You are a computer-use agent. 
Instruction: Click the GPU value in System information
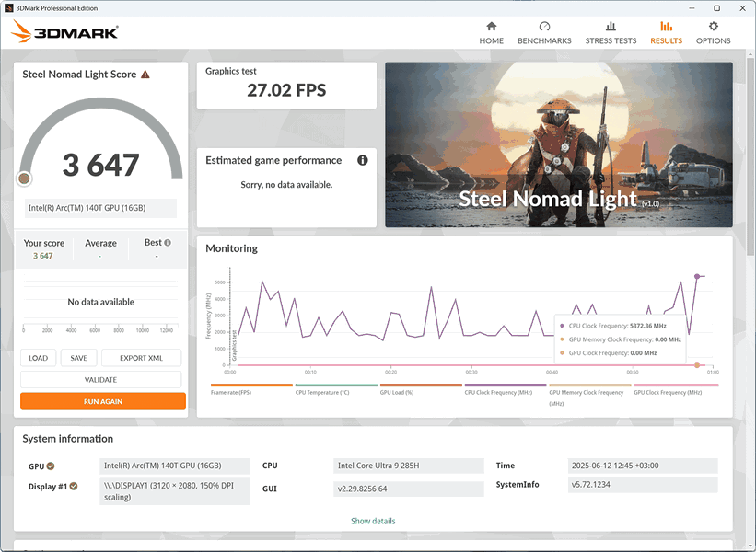pos(175,466)
